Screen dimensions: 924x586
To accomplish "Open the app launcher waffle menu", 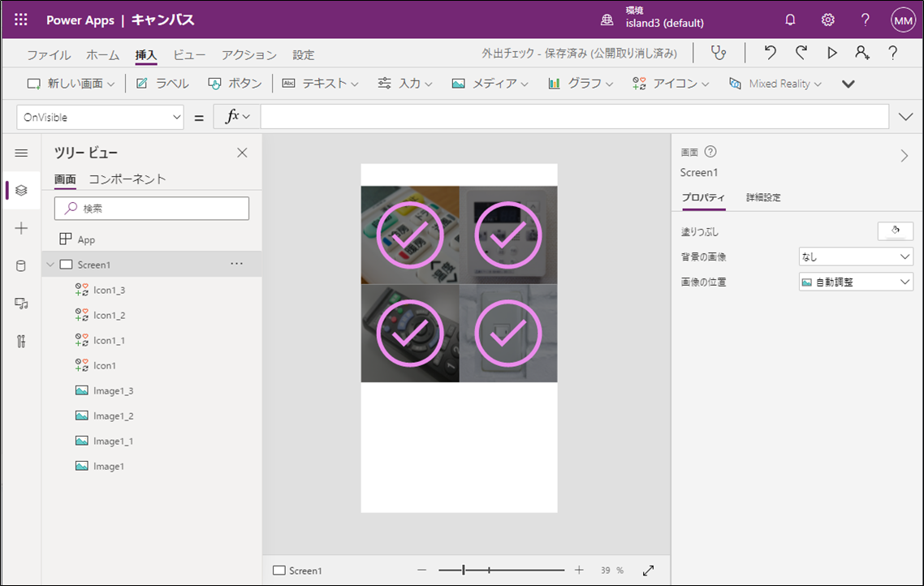I will [x=21, y=20].
